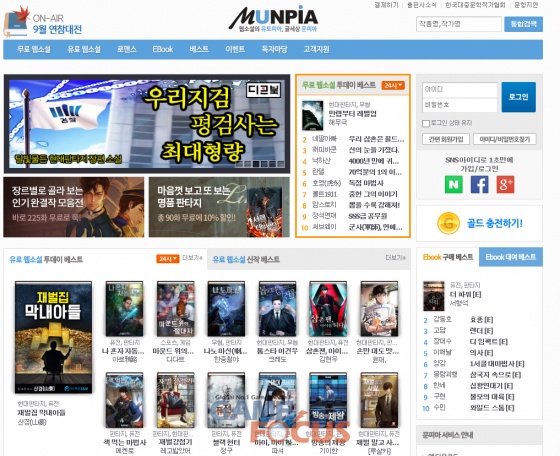This screenshot has width=560, height=456.
Task: Sign in with the Google+ icon
Action: click(505, 185)
